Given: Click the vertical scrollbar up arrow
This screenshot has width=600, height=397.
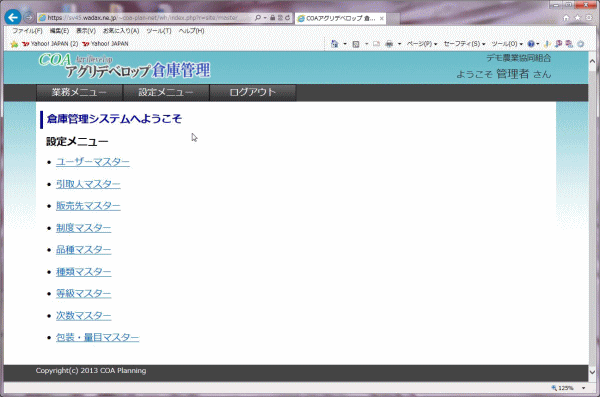Looking at the screenshot, I should pos(592,61).
